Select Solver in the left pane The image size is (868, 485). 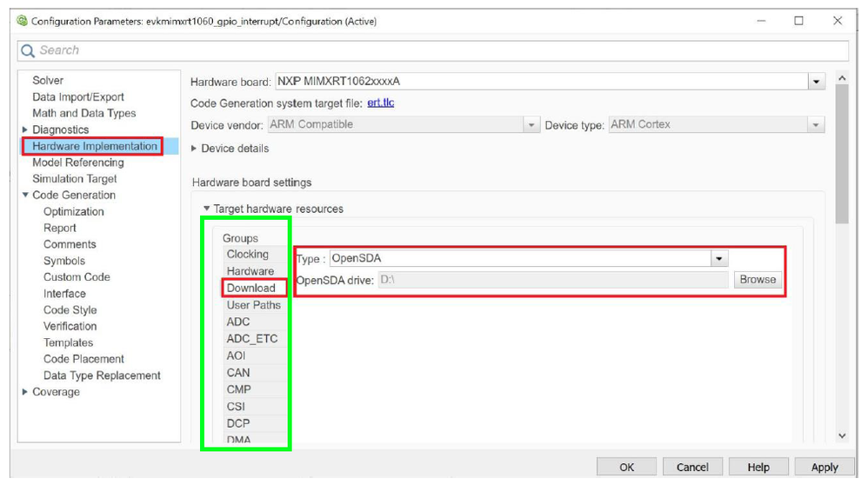tap(48, 80)
